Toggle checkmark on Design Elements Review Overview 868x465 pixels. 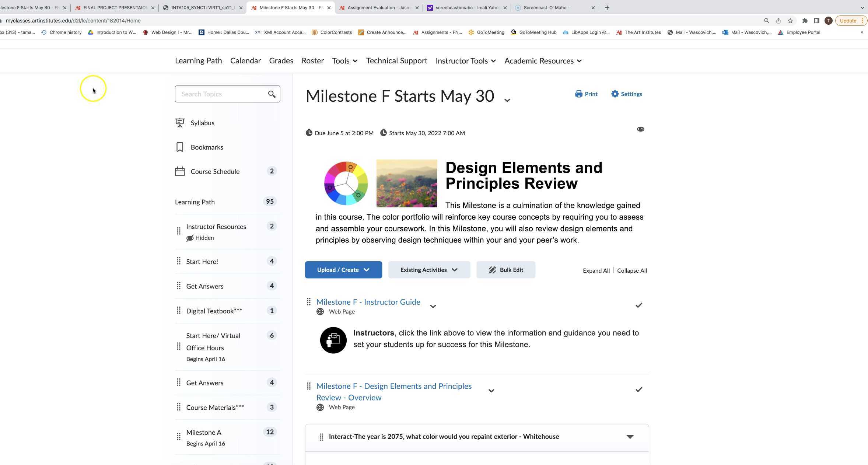[x=638, y=389]
